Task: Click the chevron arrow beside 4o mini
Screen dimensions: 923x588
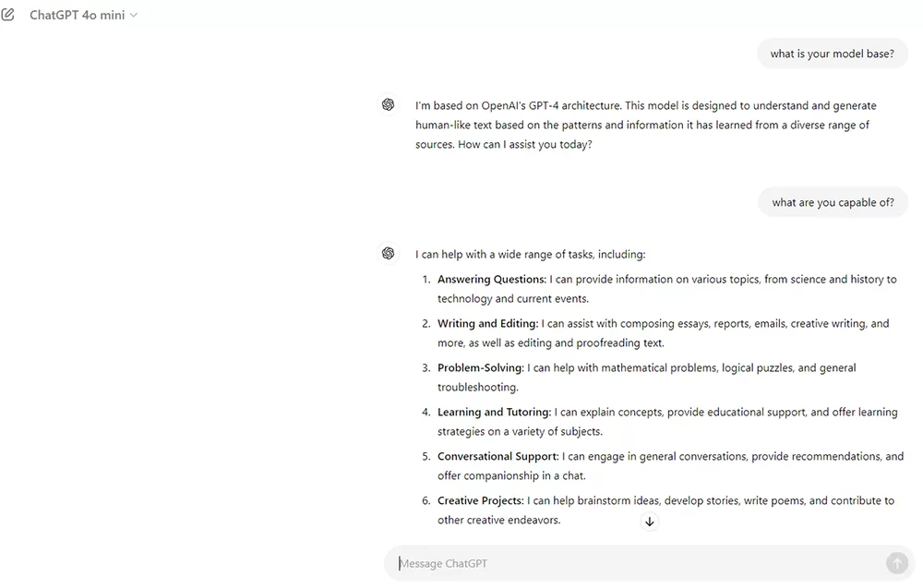Action: (134, 16)
